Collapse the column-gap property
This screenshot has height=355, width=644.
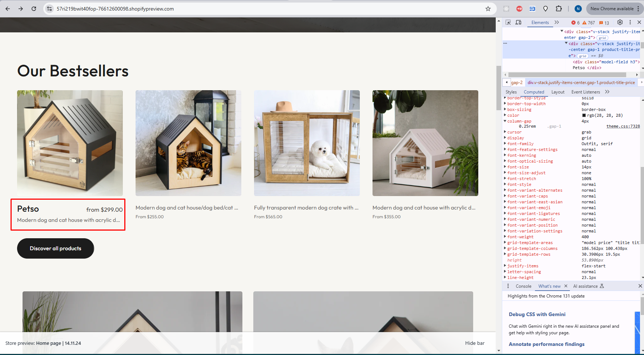(x=505, y=121)
